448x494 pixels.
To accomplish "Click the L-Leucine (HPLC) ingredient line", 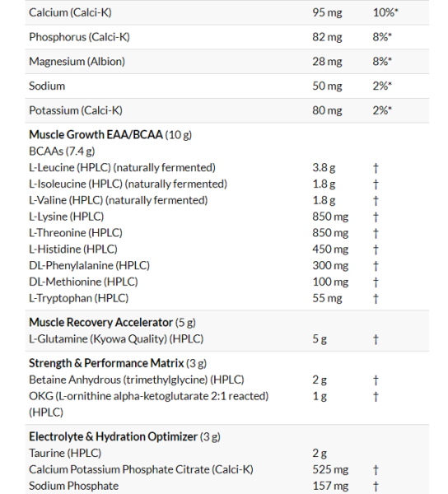I will click(x=122, y=168).
